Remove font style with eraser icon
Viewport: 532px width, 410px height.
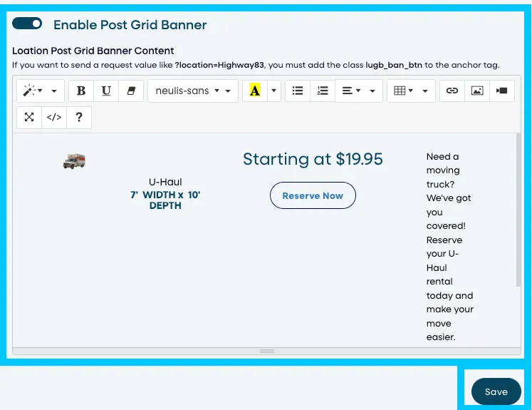coord(131,91)
